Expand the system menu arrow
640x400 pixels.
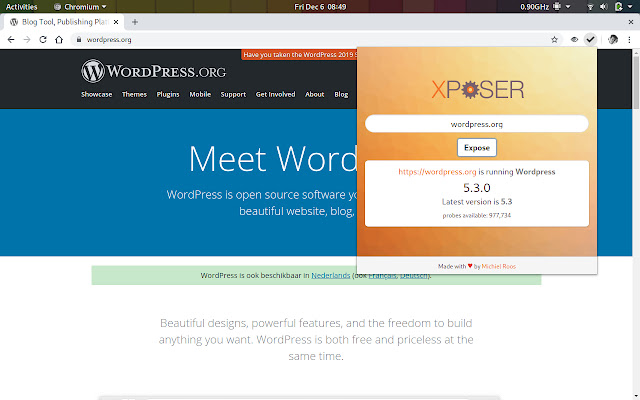point(631,7)
